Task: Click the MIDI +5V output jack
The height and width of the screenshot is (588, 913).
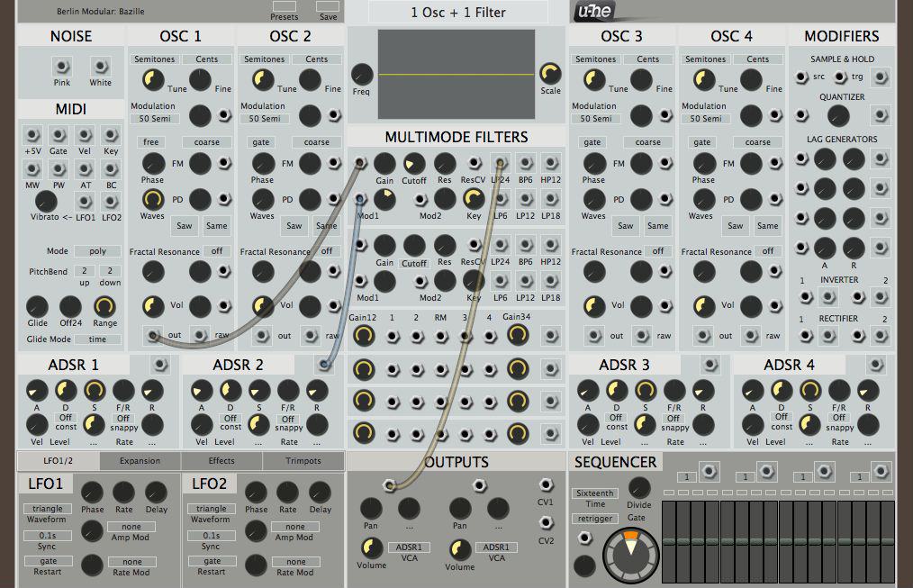Action: pyautogui.click(x=32, y=135)
